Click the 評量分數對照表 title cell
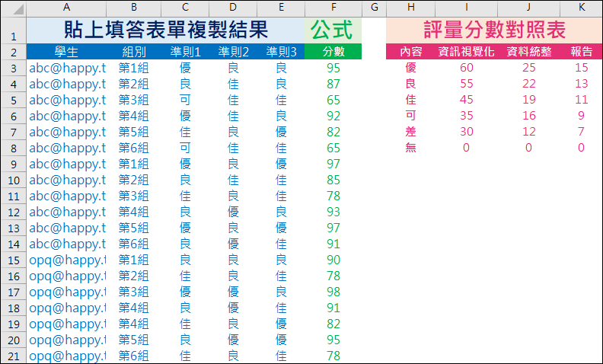The image size is (603, 364). click(x=495, y=30)
